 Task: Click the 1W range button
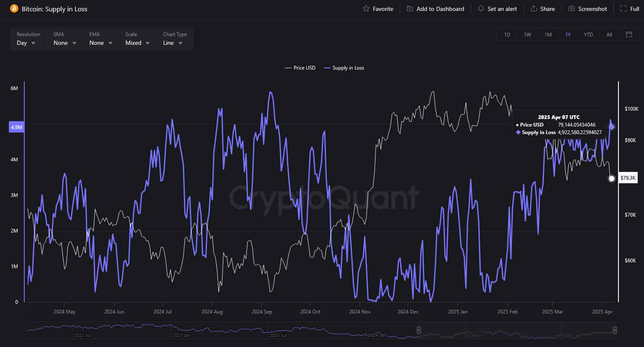(x=527, y=34)
